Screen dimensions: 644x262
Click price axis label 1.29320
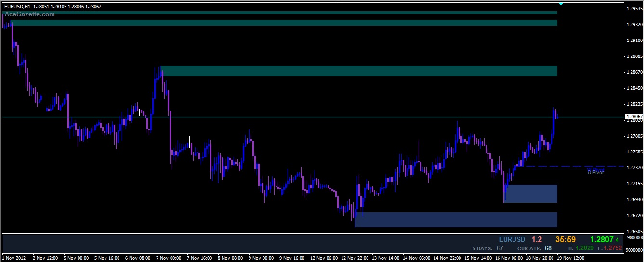[634, 25]
